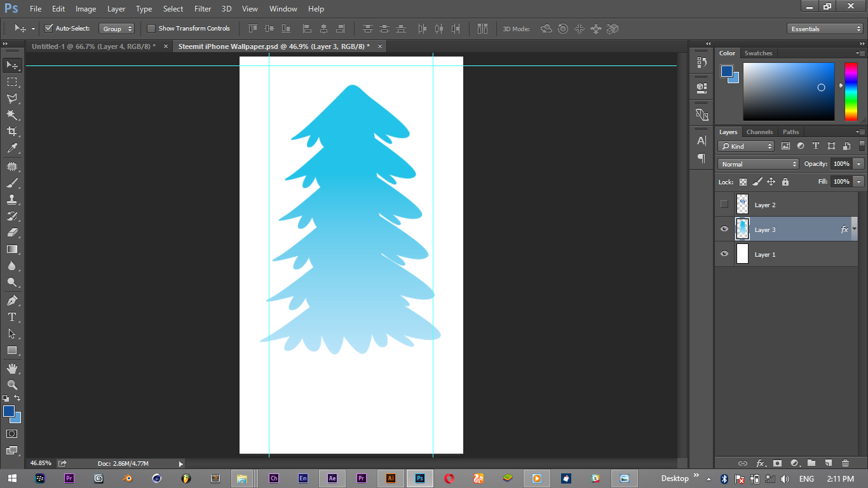Switch to the Swatches tab
Screen dimensions: 868x488
[758, 53]
